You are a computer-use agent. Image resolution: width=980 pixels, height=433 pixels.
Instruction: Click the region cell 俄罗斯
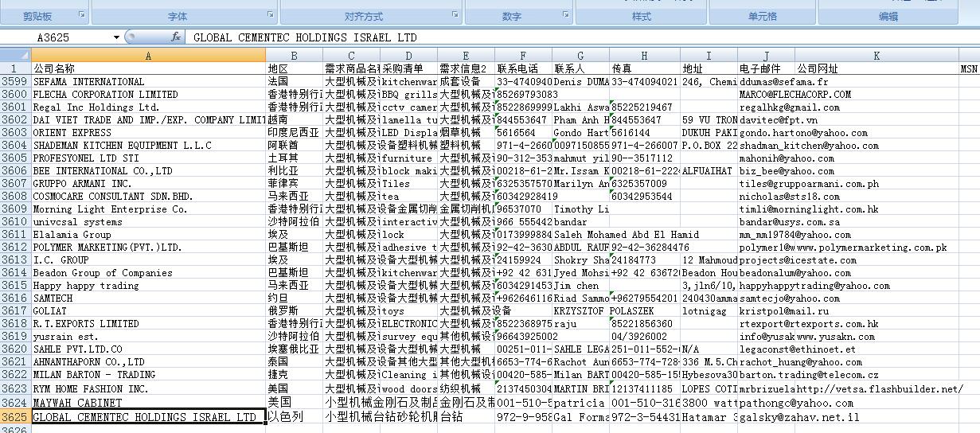click(x=295, y=310)
